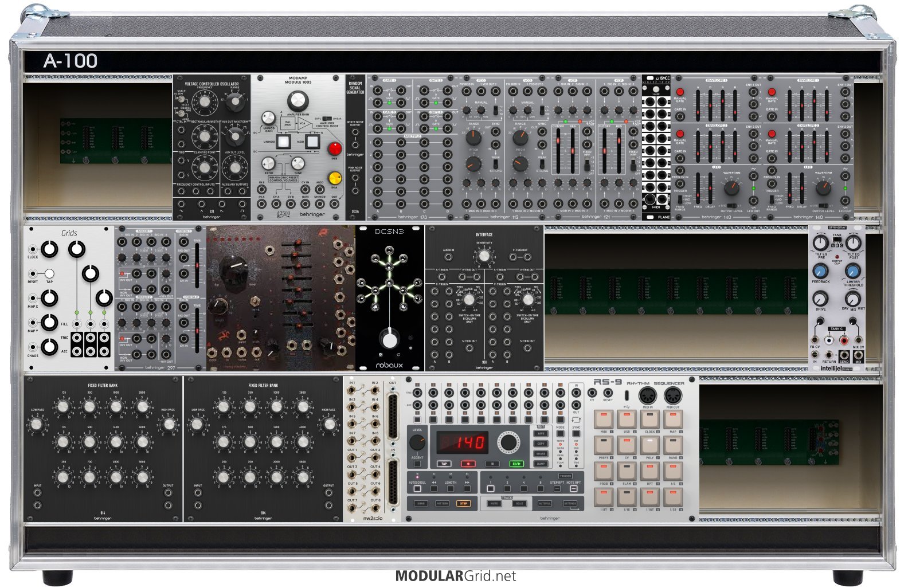Click the DUMP button on RS-9
The width and height of the screenshot is (912, 588).
pos(541,464)
